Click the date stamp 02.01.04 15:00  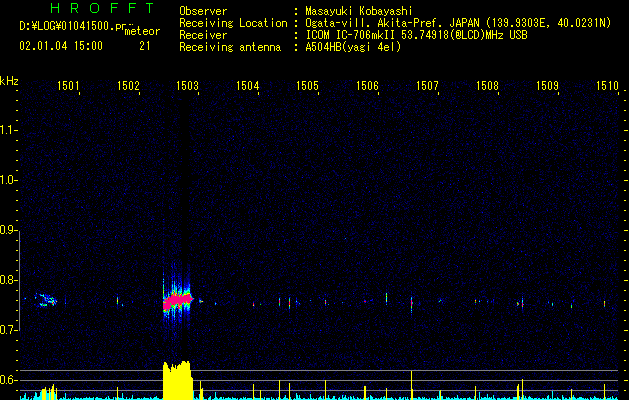pyautogui.click(x=61, y=46)
